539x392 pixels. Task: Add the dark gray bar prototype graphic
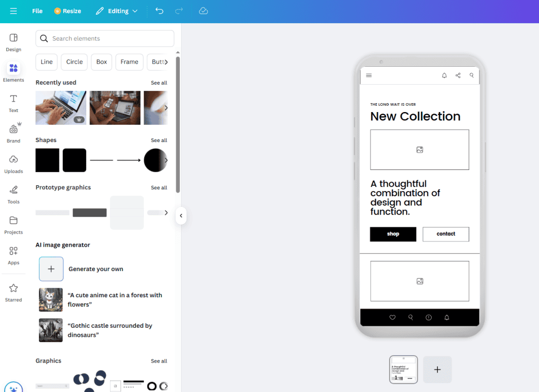89,213
